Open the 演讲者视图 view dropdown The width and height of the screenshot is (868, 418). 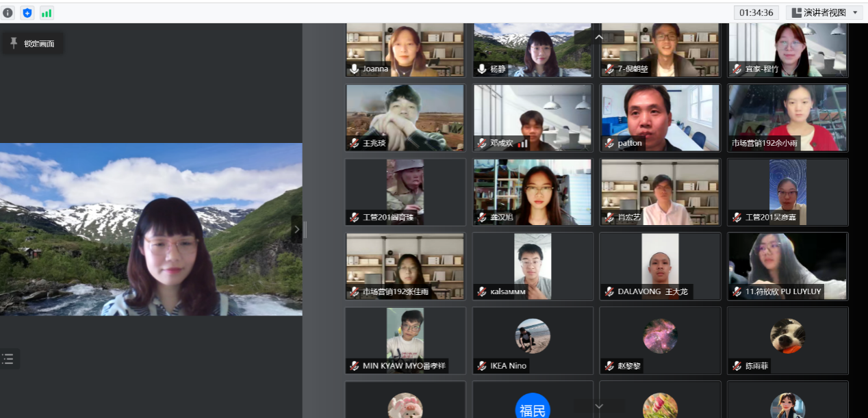(x=824, y=12)
